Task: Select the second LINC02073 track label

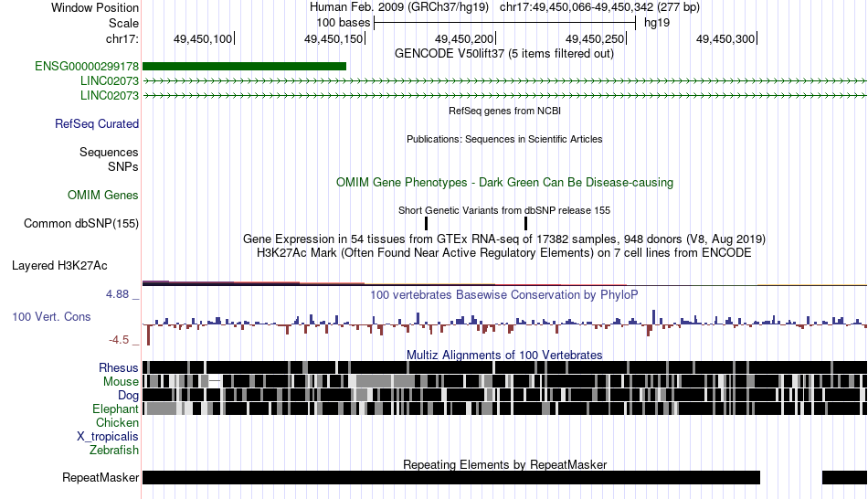Action: 110,95
